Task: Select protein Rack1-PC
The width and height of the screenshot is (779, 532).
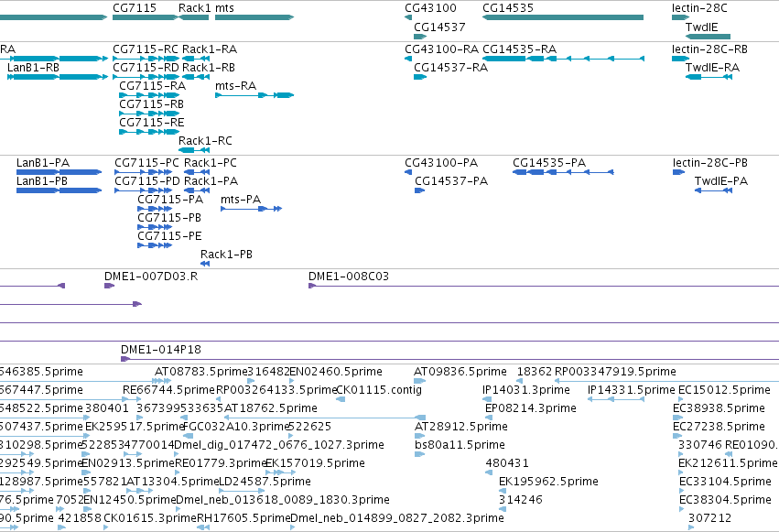Action: (x=211, y=163)
